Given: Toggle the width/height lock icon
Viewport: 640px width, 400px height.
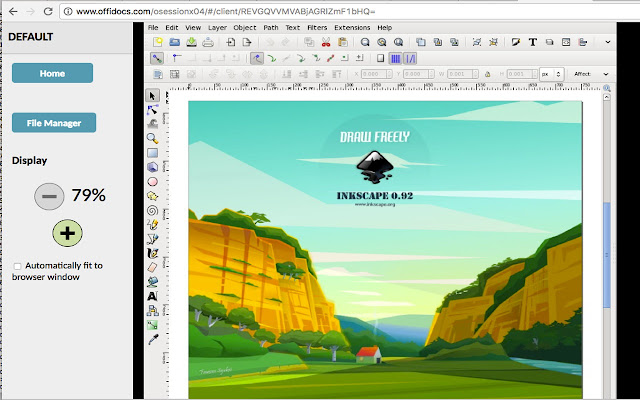Looking at the screenshot, I should tap(487, 74).
